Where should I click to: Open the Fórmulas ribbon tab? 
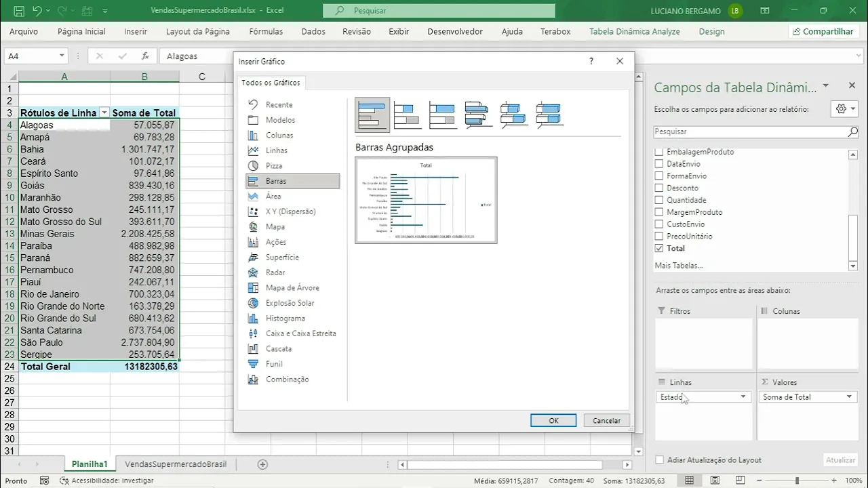coord(266,31)
